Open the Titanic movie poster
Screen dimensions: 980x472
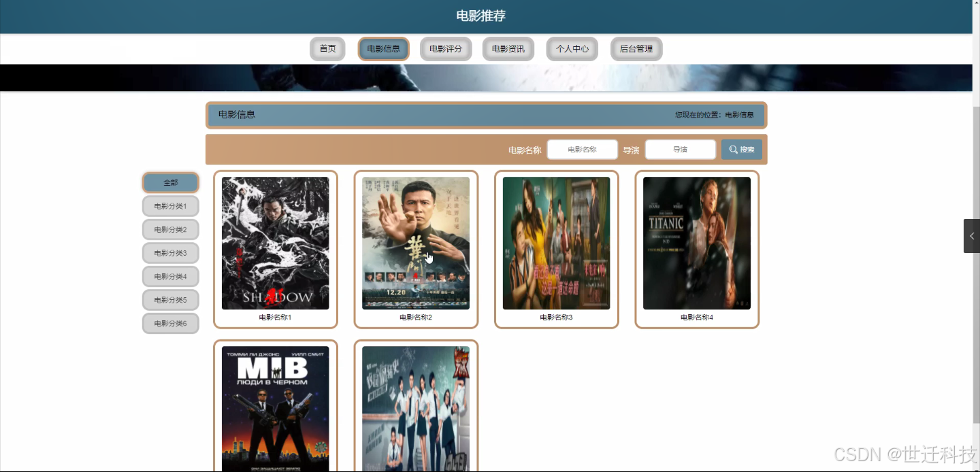pyautogui.click(x=697, y=243)
